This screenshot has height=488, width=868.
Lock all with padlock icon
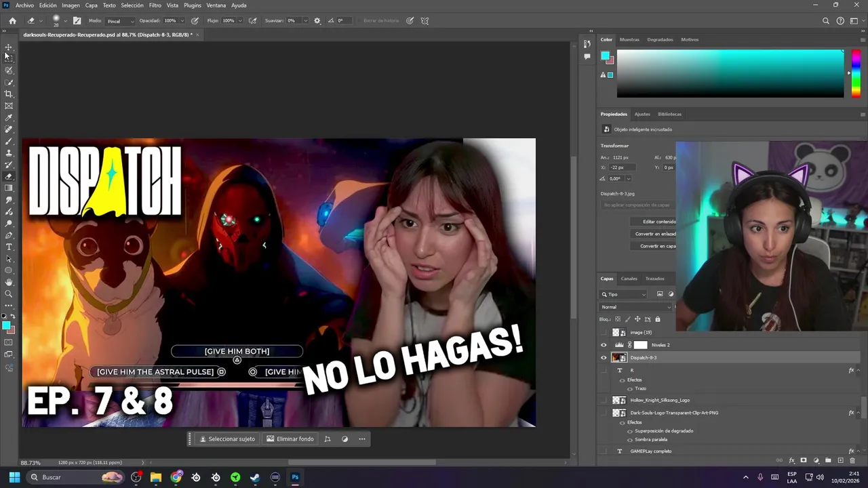click(x=657, y=319)
